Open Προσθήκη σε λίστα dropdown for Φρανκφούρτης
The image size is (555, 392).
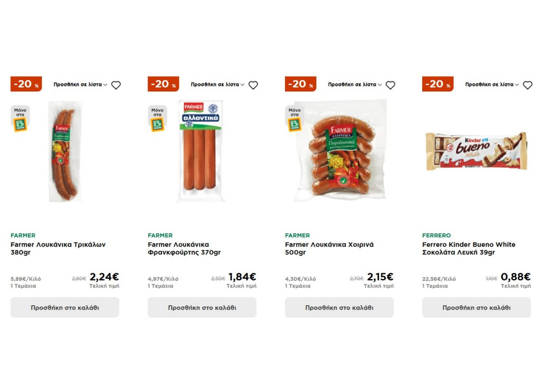coord(217,85)
